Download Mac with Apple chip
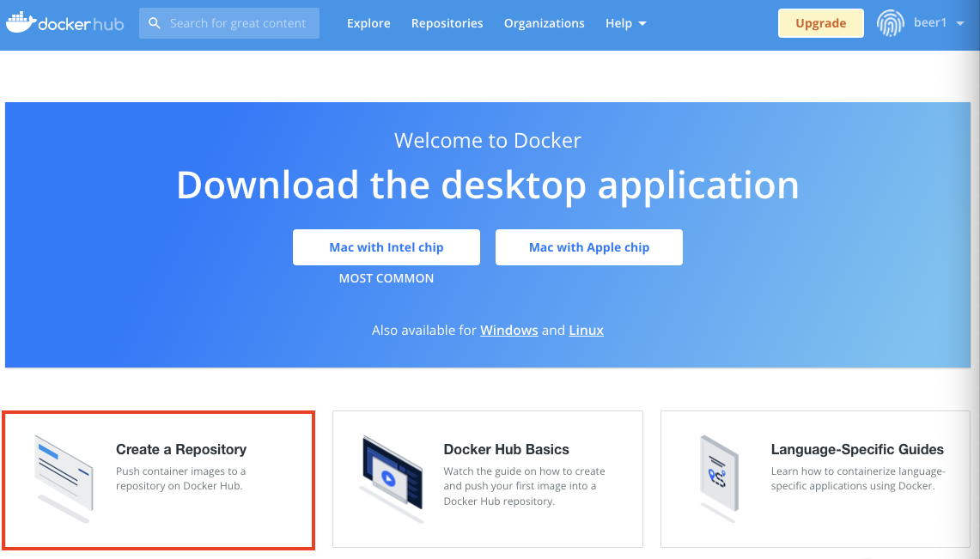Image resolution: width=980 pixels, height=559 pixels. pos(588,247)
